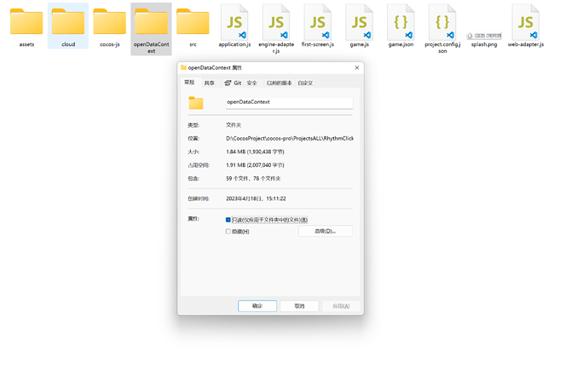Image resolution: width=588 pixels, height=368 pixels.
Task: Open the 以前的版本 tab
Action: (279, 83)
